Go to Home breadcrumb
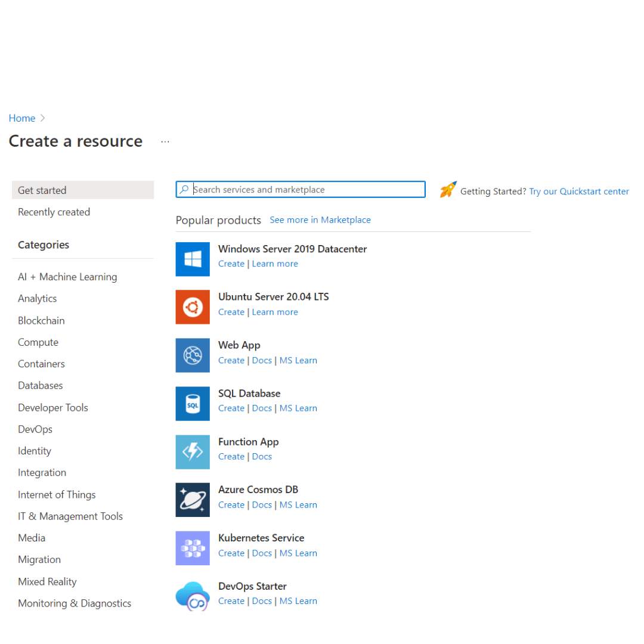 pos(22,118)
